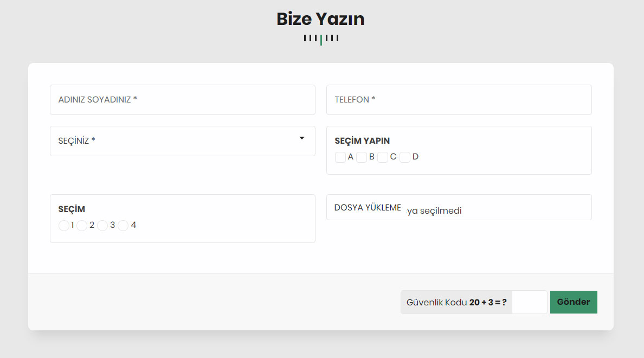Choose radio option 2 under SEÇİM

(x=82, y=225)
